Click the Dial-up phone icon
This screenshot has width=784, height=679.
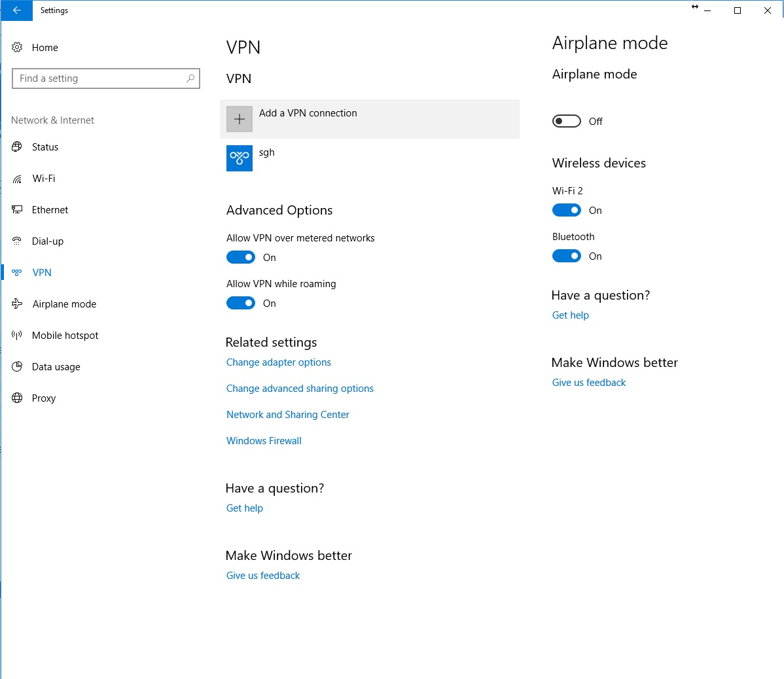tap(17, 241)
